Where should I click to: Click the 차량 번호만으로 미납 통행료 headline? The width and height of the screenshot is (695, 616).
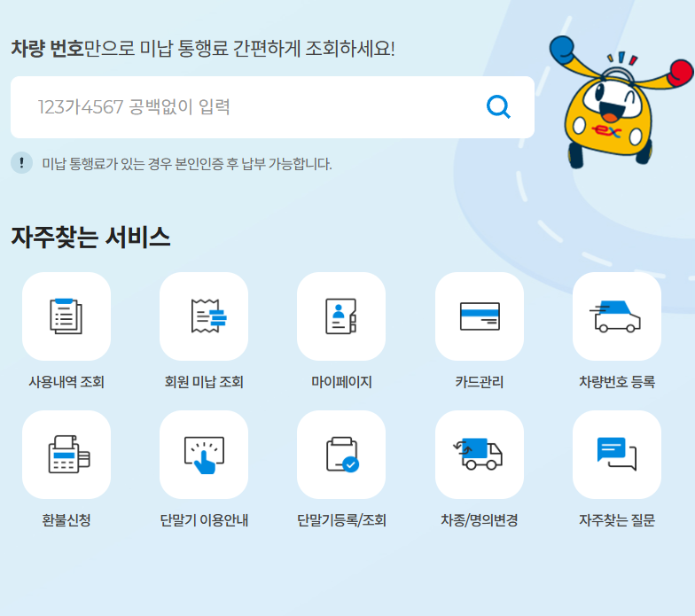[x=202, y=48]
